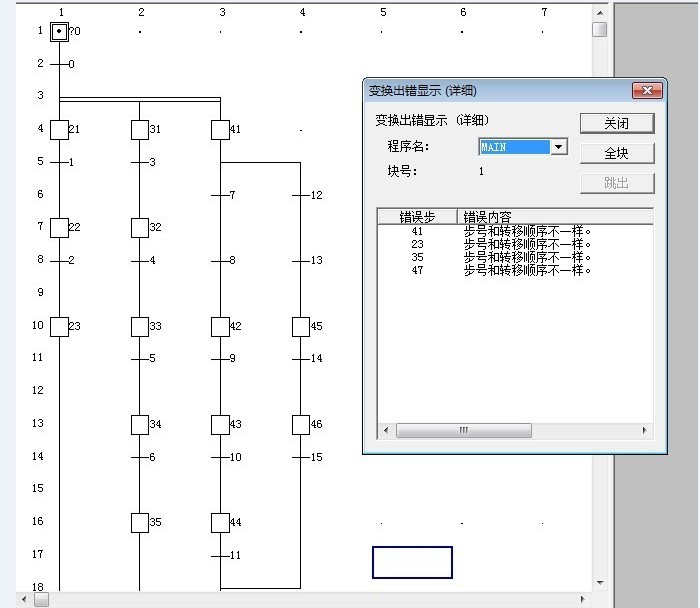Select step box 35 in column two
Viewport: 700px width, 608px height.
click(x=140, y=522)
